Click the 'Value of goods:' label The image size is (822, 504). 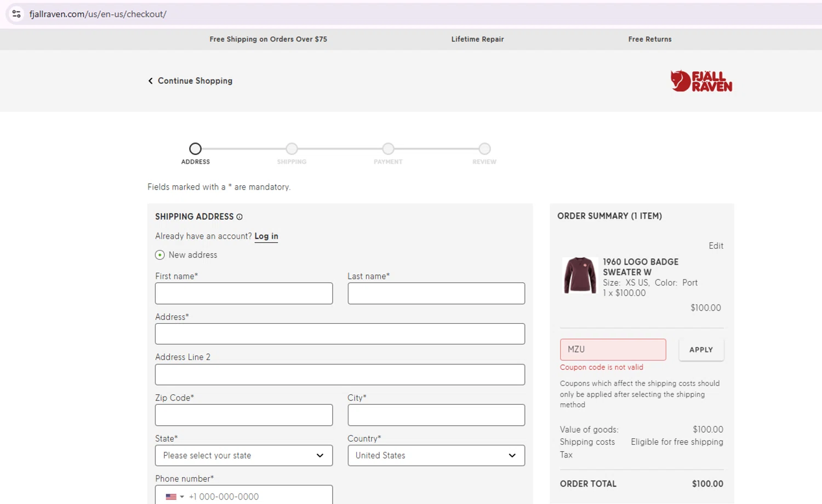tap(589, 429)
